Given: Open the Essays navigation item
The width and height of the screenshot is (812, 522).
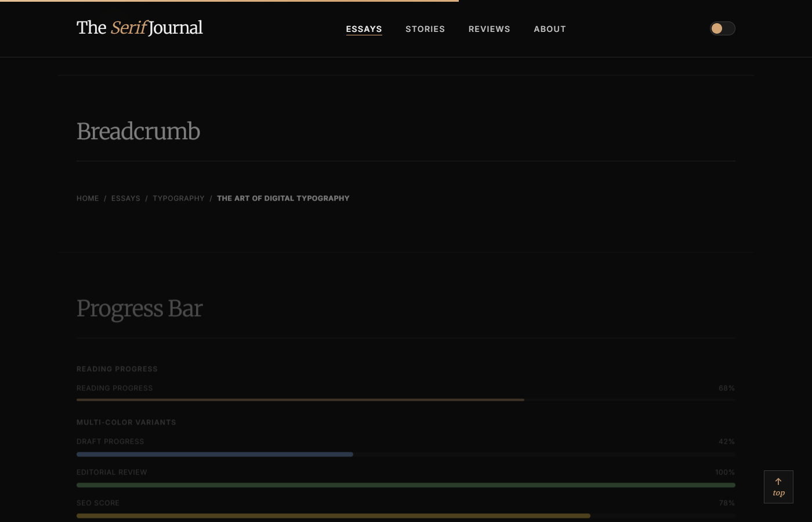Looking at the screenshot, I should point(364,29).
